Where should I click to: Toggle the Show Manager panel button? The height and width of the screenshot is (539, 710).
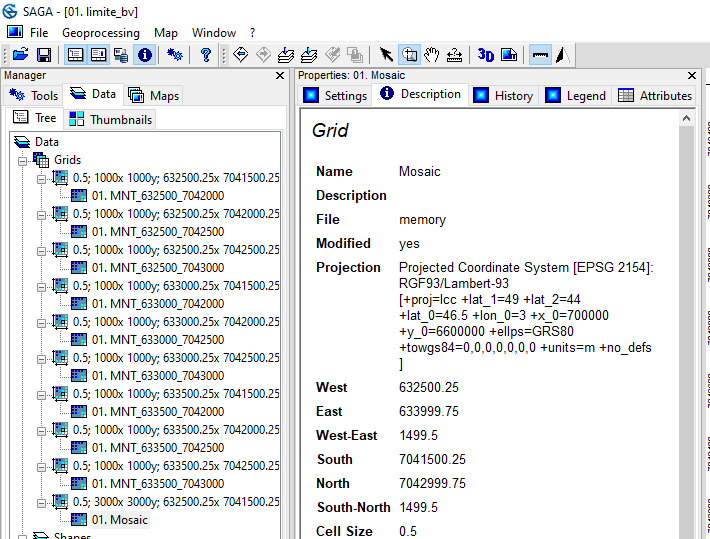[76, 55]
